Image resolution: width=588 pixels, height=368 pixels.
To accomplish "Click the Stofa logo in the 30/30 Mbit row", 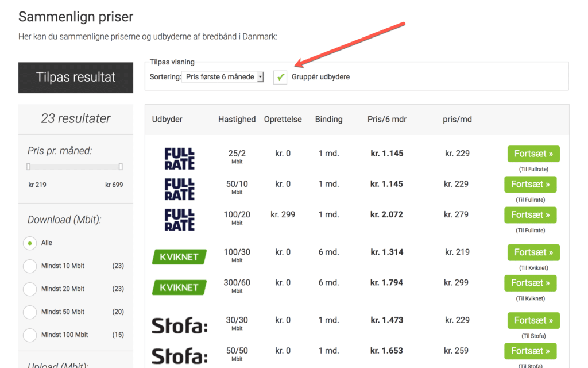I will [x=179, y=325].
